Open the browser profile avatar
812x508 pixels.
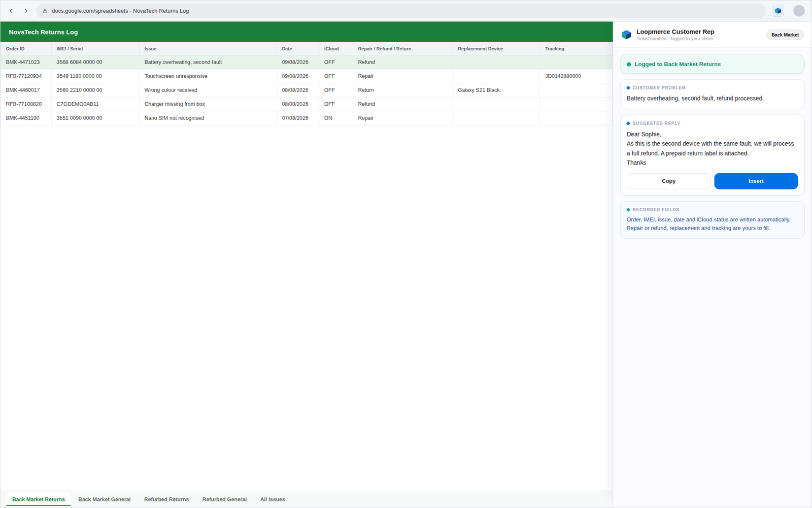[x=799, y=11]
